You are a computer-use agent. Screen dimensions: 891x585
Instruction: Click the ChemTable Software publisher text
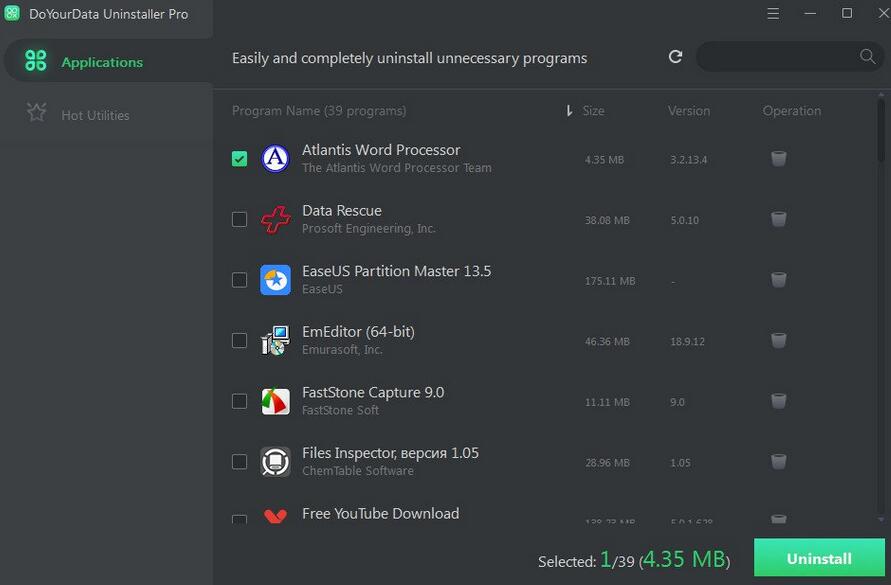tap(357, 471)
